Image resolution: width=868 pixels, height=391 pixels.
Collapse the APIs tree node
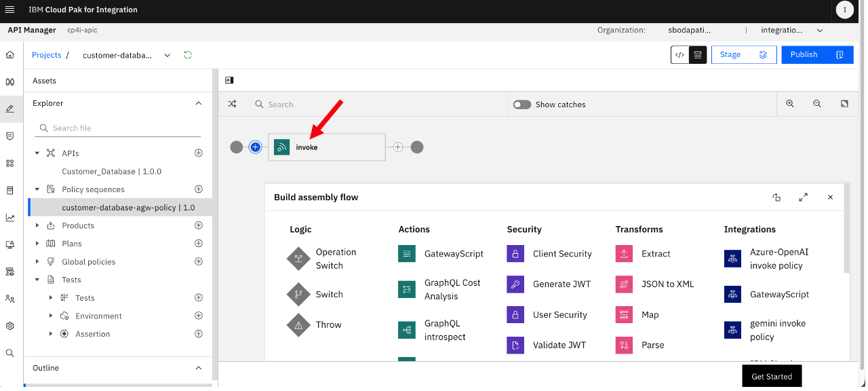tap(37, 153)
